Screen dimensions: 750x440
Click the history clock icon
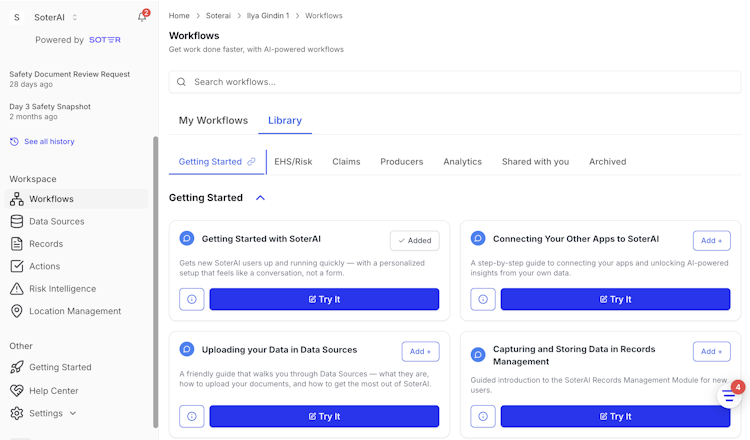(14, 142)
